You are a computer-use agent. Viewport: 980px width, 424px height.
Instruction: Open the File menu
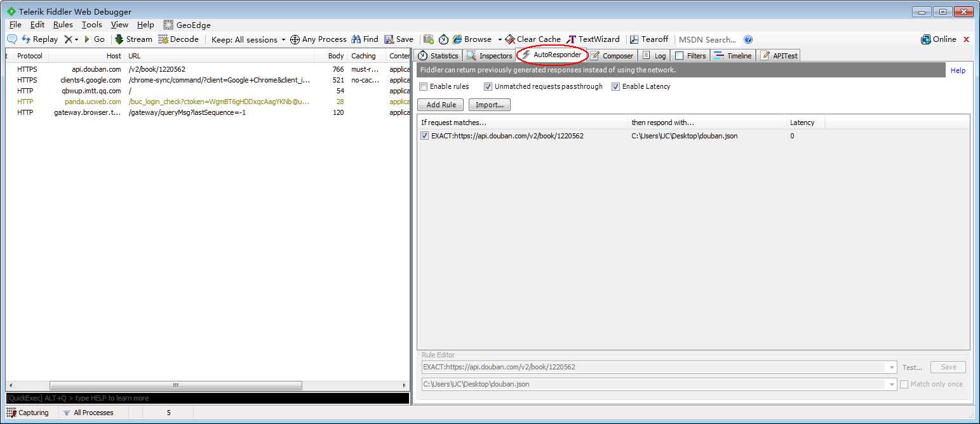click(x=15, y=25)
